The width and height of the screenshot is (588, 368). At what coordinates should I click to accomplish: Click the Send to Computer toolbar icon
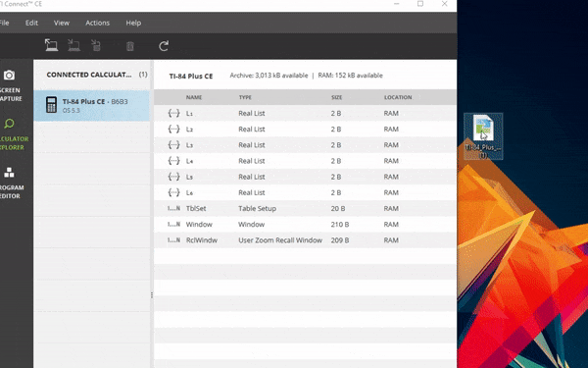pos(51,45)
